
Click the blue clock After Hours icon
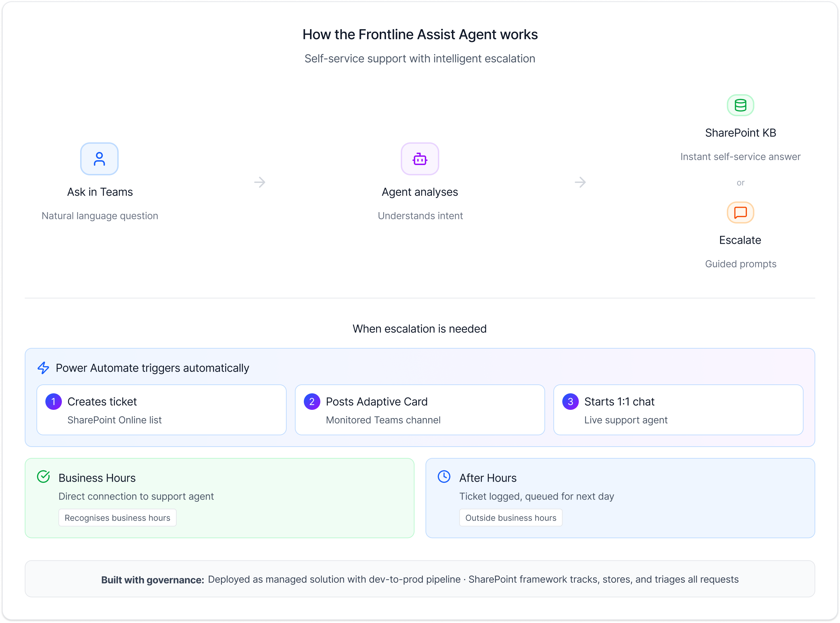[444, 477]
